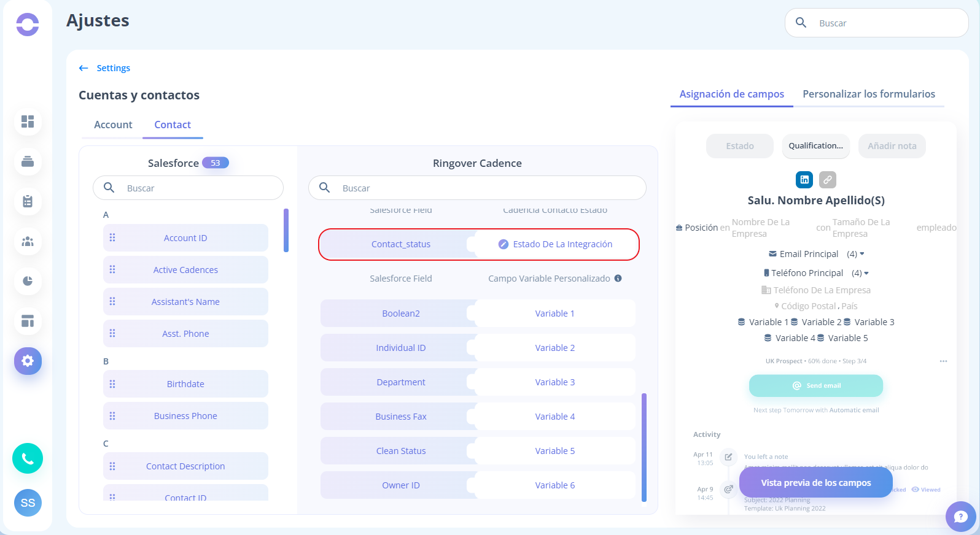Click the Variable 4 slot

click(555, 417)
